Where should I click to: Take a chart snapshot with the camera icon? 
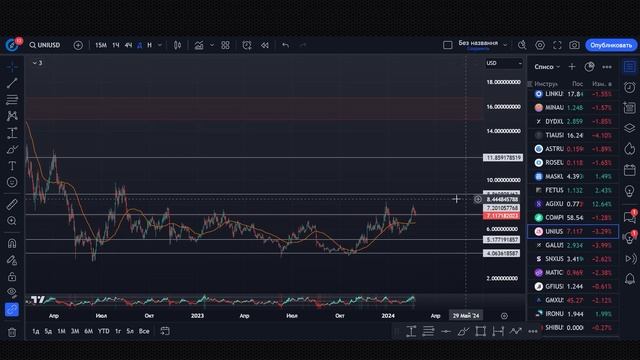coord(574,45)
